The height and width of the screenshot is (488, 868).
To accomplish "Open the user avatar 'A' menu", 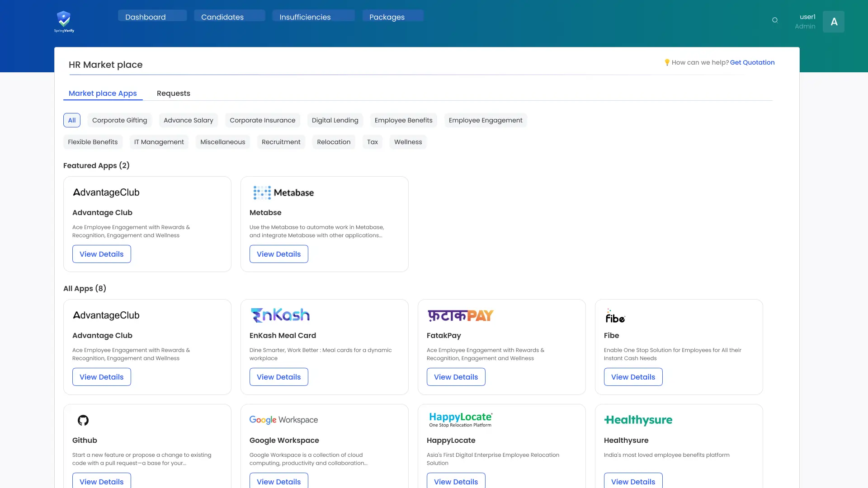I will tap(834, 22).
